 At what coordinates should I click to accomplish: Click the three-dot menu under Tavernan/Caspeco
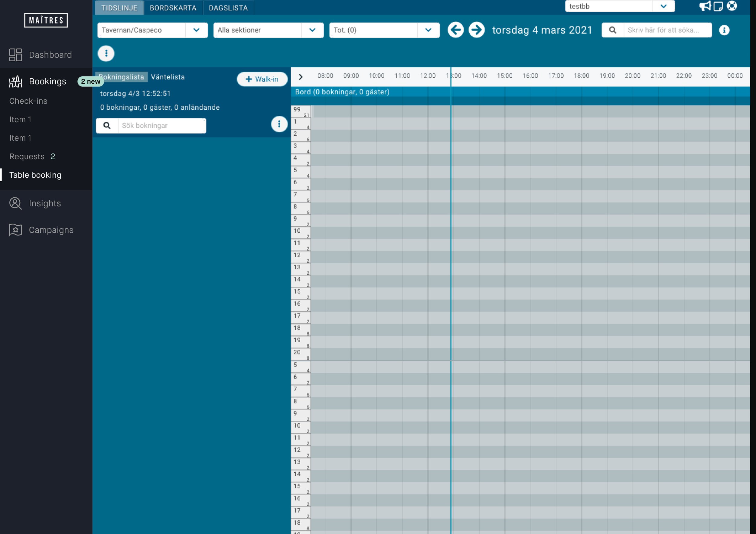tap(106, 53)
